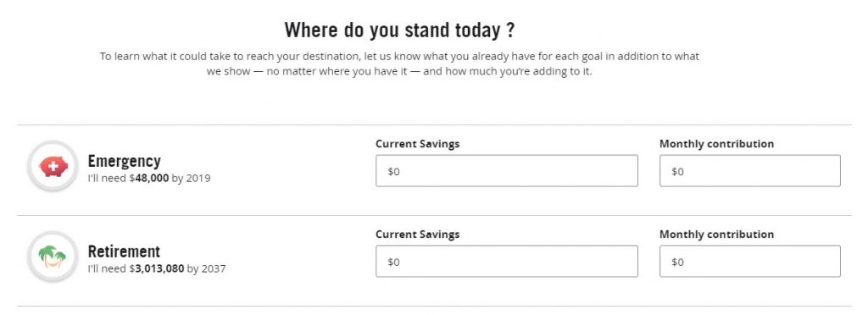Click the Monthly contribution label in Emergency row
The height and width of the screenshot is (315, 868).
pyautogui.click(x=716, y=144)
